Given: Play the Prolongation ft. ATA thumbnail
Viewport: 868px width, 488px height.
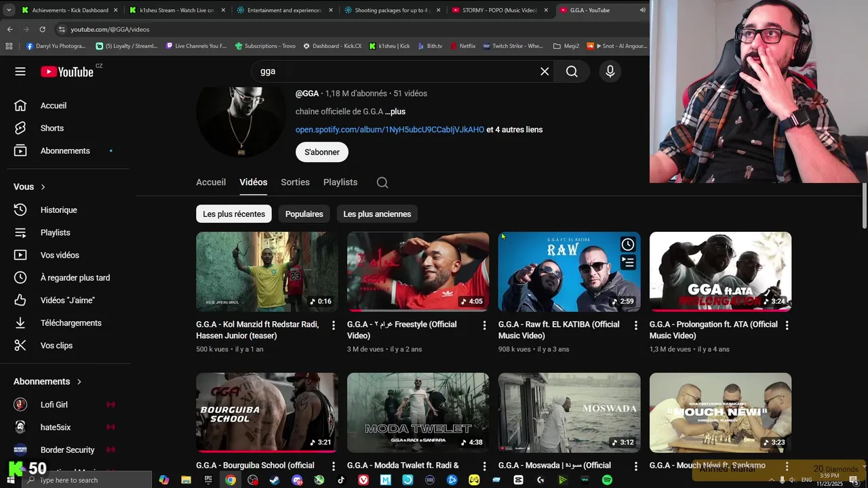Looking at the screenshot, I should click(x=720, y=272).
